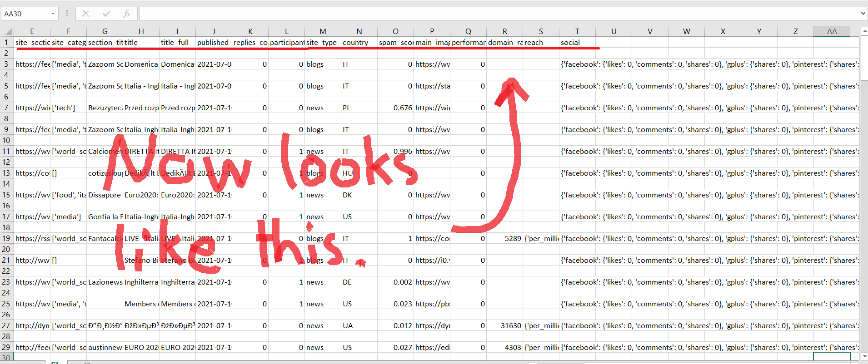Select column W header
868x364 pixels.
coord(686,31)
